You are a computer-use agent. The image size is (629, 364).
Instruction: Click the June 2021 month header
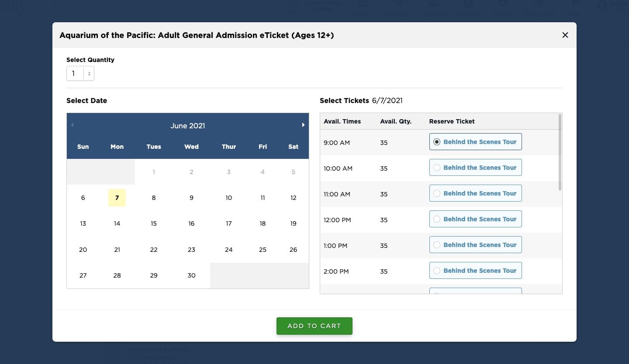pyautogui.click(x=188, y=126)
